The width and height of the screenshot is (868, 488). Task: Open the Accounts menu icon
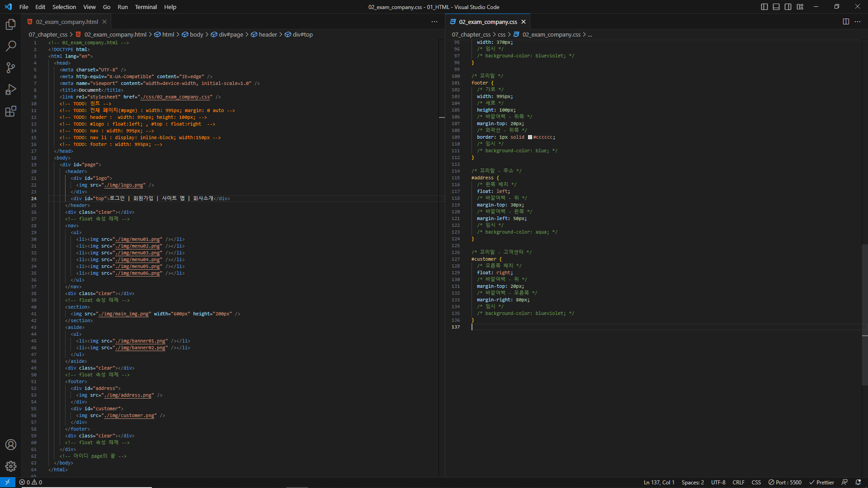tap(11, 445)
